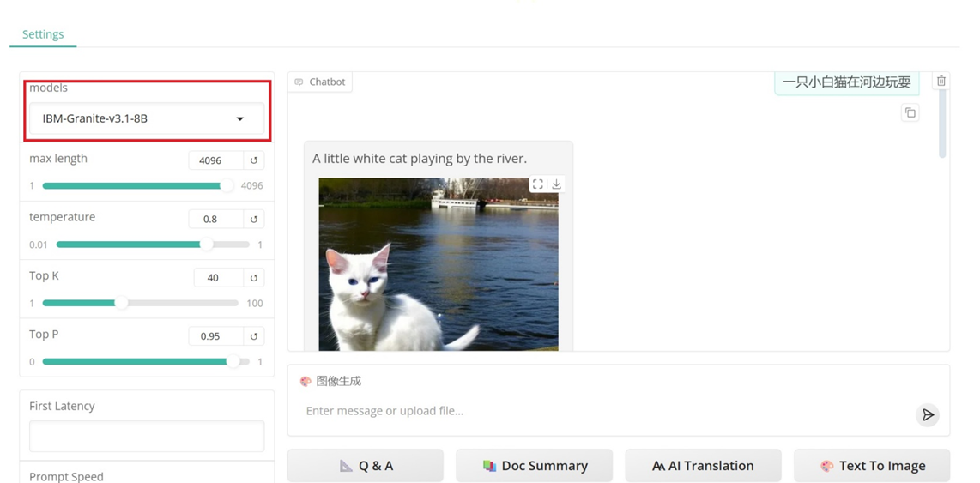
Task: View the cat image fullscreen
Action: tap(537, 184)
